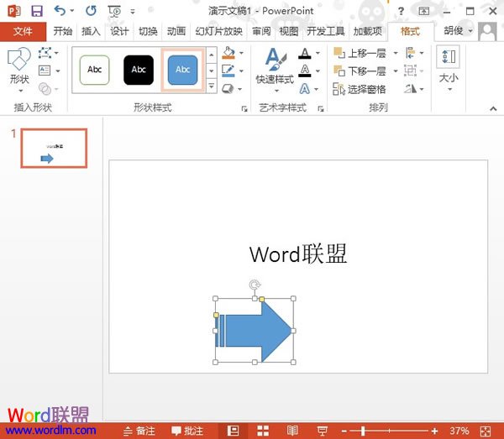The image size is (504, 439).
Task: Enable Reading View in status bar
Action: pos(292,431)
